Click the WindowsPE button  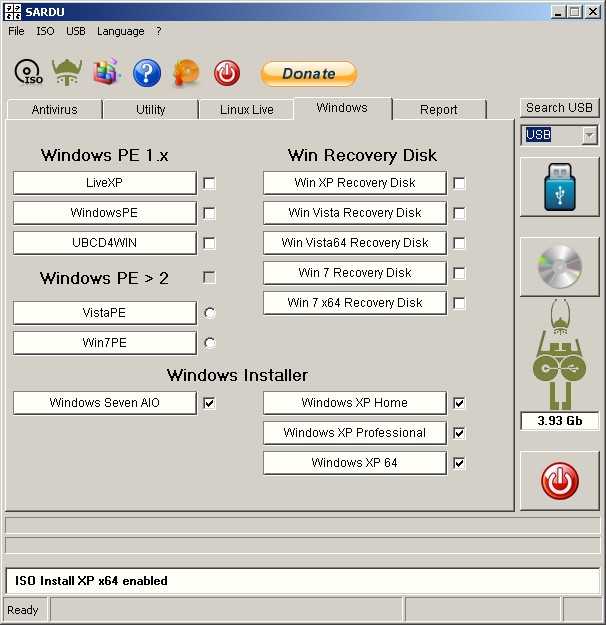(104, 213)
